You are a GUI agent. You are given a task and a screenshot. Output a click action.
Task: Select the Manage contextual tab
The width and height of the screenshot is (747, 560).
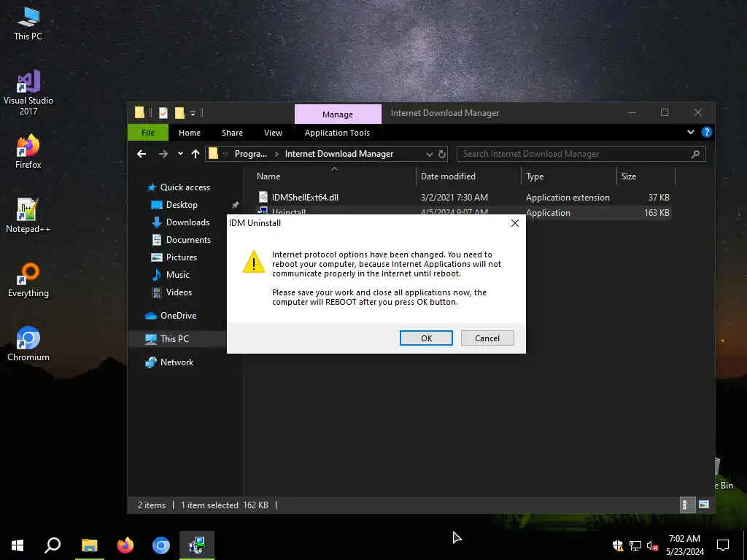(x=337, y=114)
